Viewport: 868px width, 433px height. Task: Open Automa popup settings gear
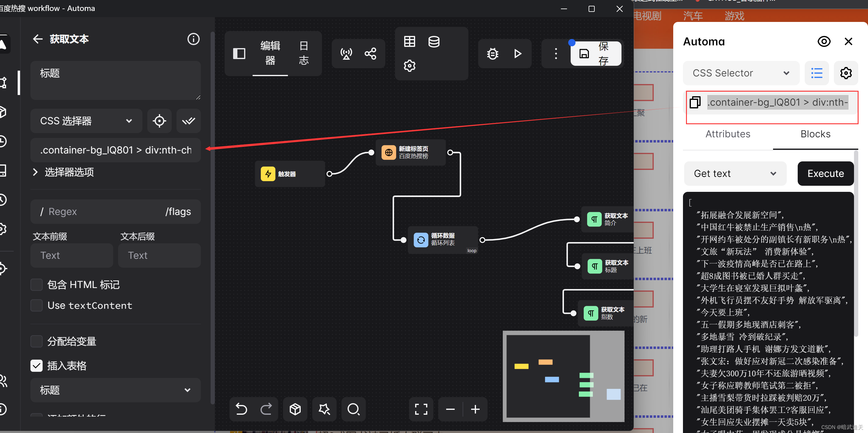click(846, 73)
